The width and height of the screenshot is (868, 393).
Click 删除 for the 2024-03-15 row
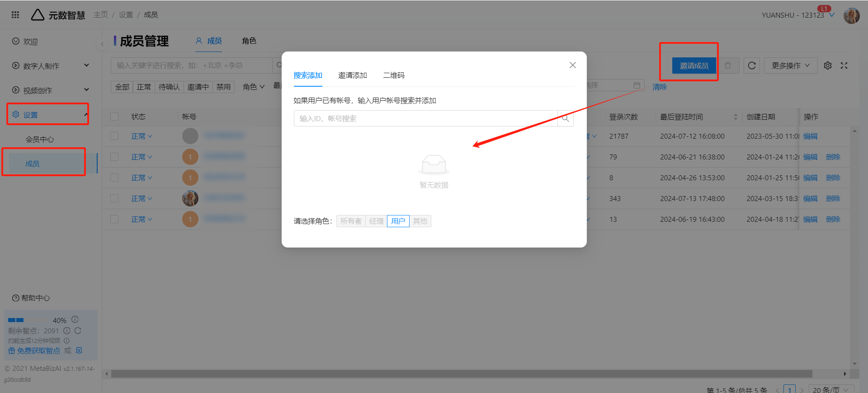point(833,198)
